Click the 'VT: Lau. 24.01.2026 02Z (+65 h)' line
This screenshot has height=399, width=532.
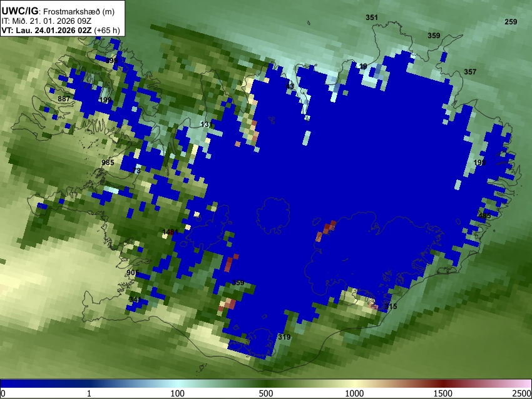[61, 30]
